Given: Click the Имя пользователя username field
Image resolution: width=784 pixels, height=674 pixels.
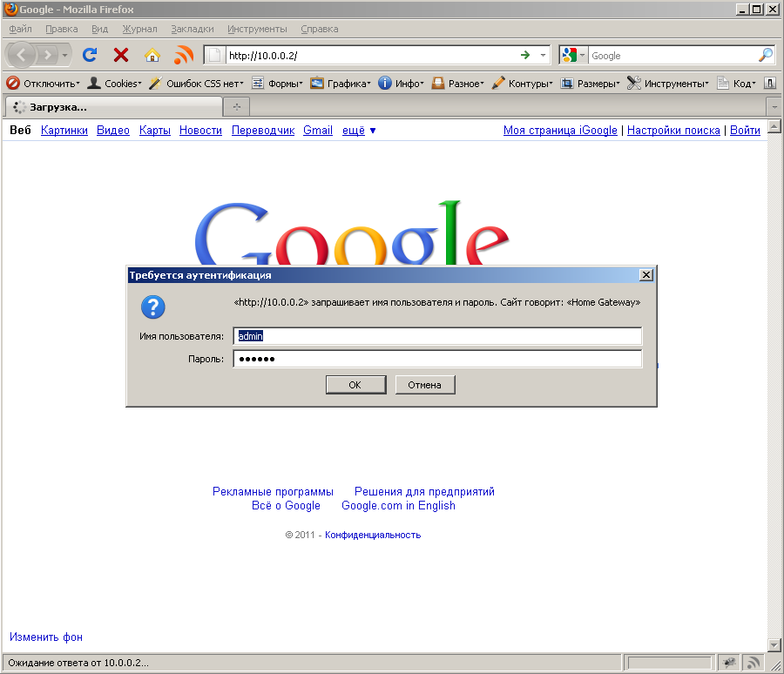Looking at the screenshot, I should pyautogui.click(x=437, y=336).
